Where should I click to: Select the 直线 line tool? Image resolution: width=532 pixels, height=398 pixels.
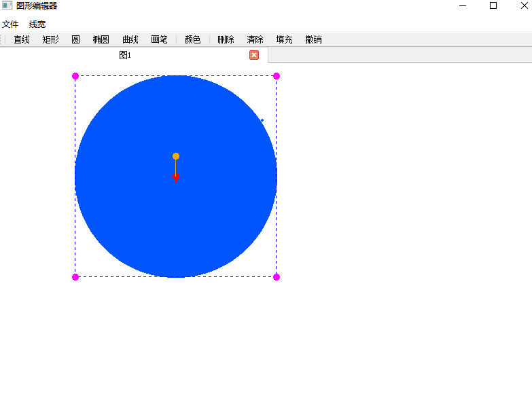pos(22,39)
